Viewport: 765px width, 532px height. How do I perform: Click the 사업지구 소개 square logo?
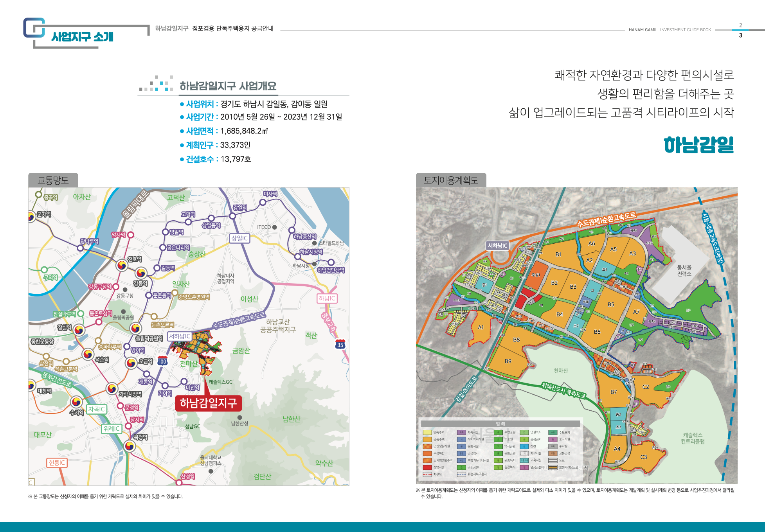click(34, 27)
